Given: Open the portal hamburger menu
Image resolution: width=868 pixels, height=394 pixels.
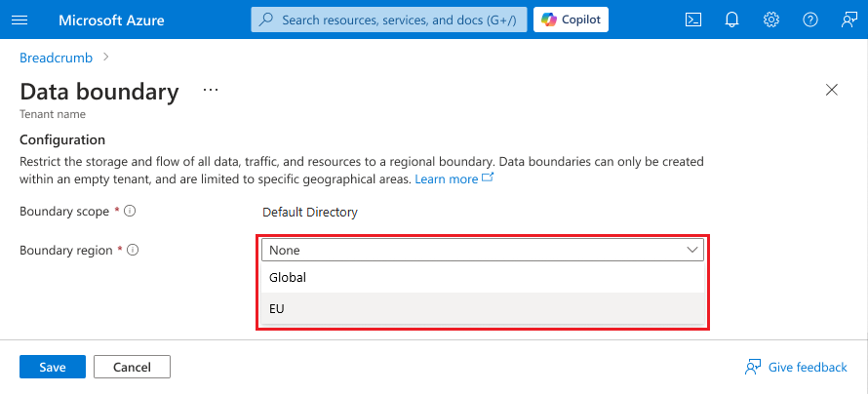Looking at the screenshot, I should pyautogui.click(x=20, y=20).
